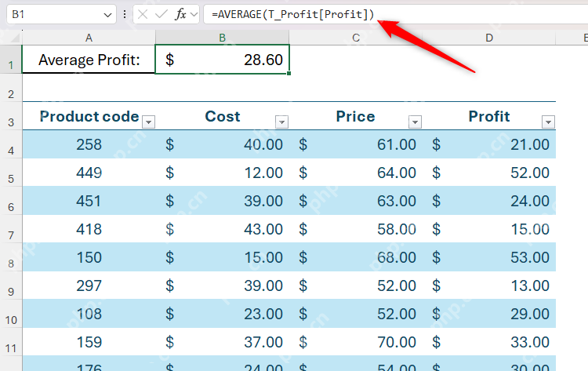Image resolution: width=588 pixels, height=371 pixels.
Task: Click the Profit header text
Action: pos(489,116)
